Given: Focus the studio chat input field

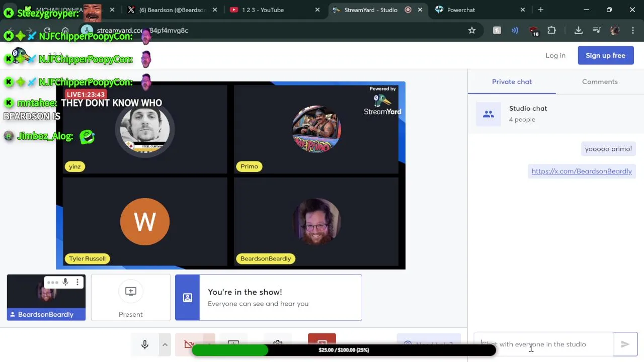Looking at the screenshot, I should click(x=543, y=344).
